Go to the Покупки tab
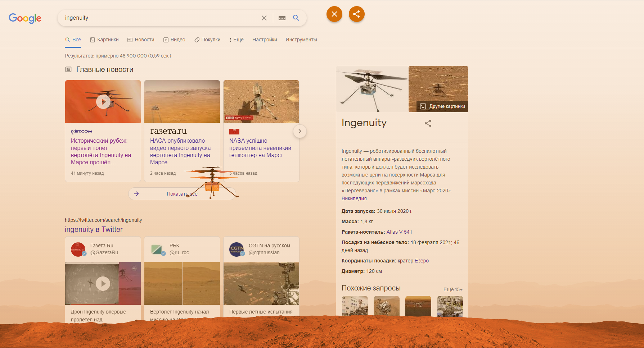This screenshot has height=348, width=644. click(207, 40)
